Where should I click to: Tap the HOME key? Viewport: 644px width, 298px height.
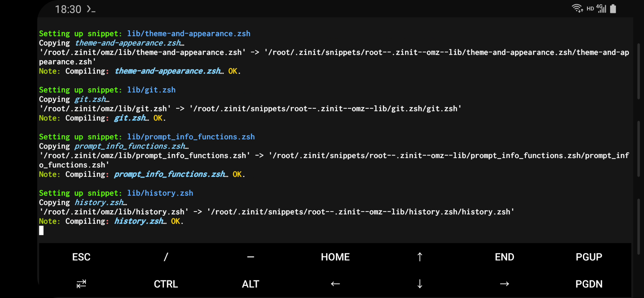335,257
